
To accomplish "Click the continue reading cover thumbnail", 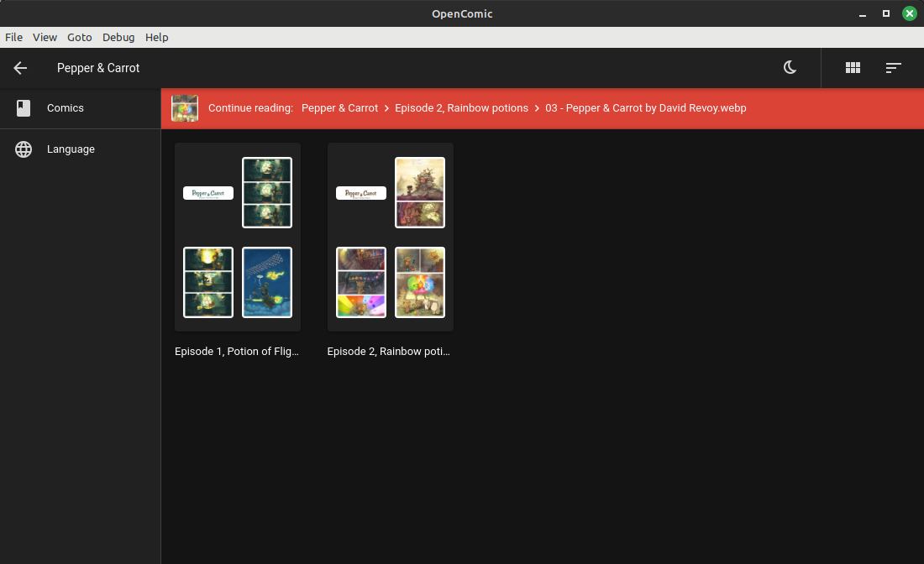I will (185, 107).
